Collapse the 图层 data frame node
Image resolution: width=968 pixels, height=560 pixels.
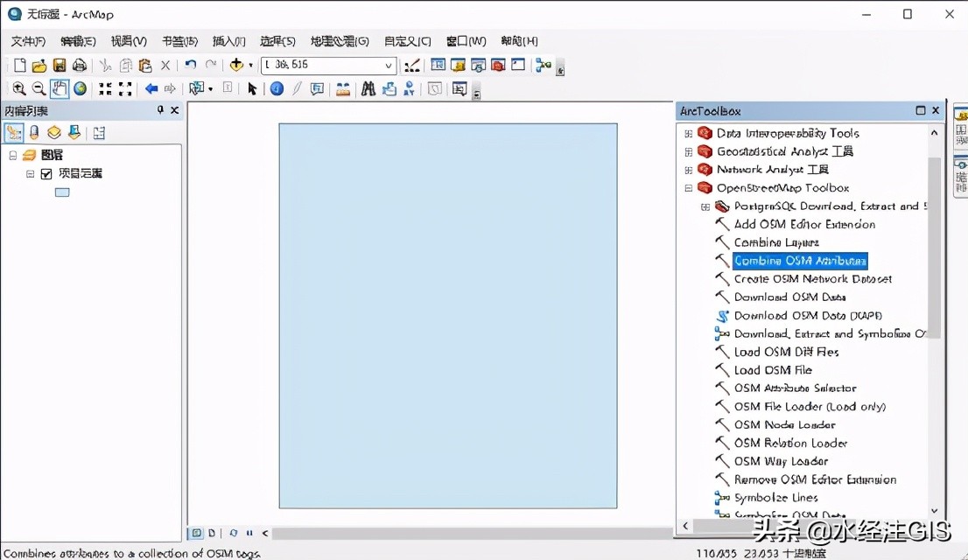(13, 156)
